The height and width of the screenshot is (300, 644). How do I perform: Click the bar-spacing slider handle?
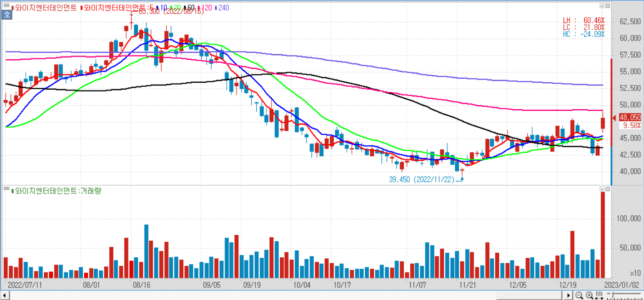point(612,294)
